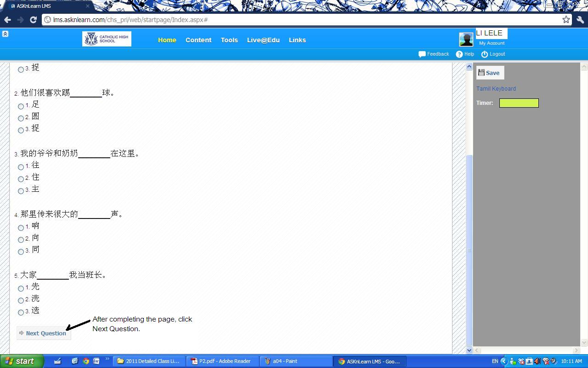The height and width of the screenshot is (368, 588).
Task: Switch to 2011 Detailed Class List folder
Action: tap(149, 361)
